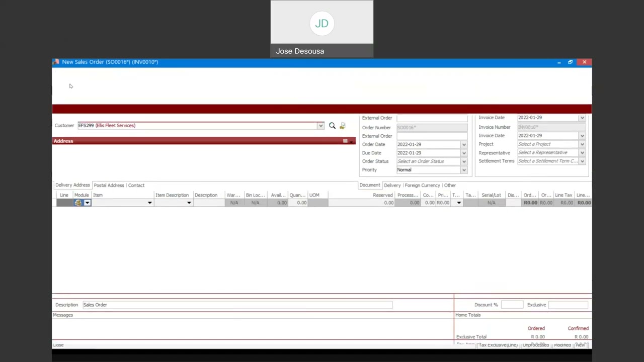The height and width of the screenshot is (362, 644).
Task: Open Invoice Date dropdown below Invoice Number
Action: (582, 136)
